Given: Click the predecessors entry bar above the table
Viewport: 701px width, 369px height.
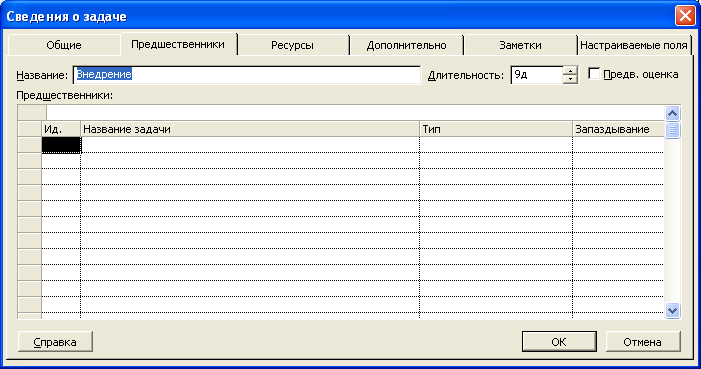Looking at the screenshot, I should tap(355, 113).
